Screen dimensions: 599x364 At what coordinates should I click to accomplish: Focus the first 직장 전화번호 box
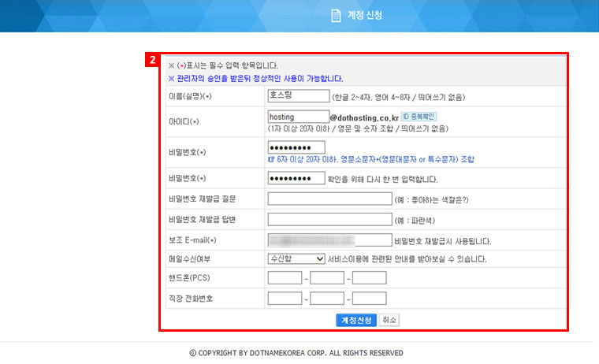tap(285, 298)
